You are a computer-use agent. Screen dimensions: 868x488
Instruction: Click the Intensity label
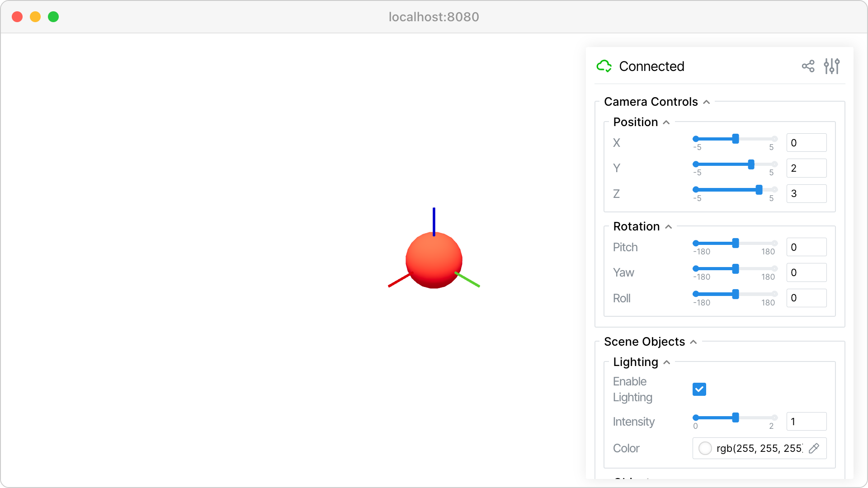(634, 422)
